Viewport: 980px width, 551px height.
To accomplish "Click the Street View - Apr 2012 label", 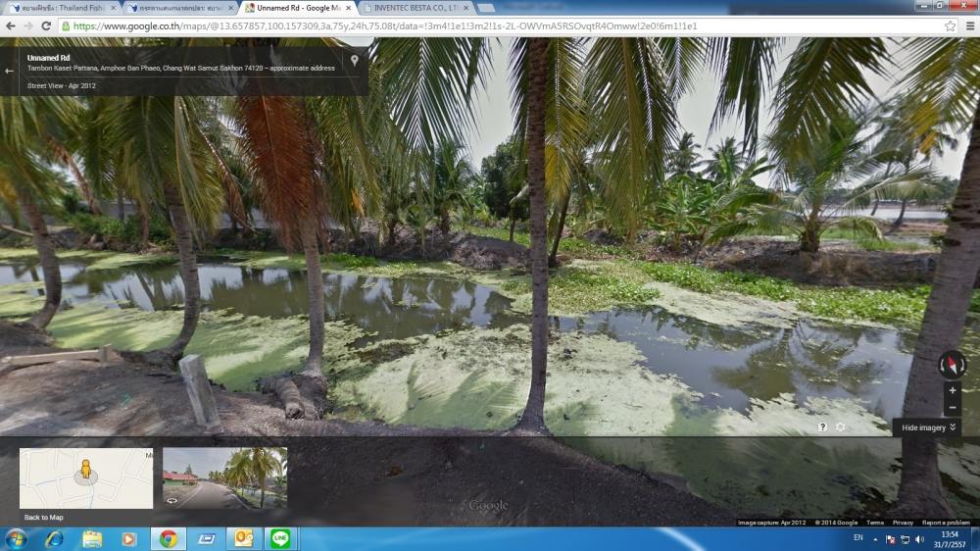I will (61, 85).
